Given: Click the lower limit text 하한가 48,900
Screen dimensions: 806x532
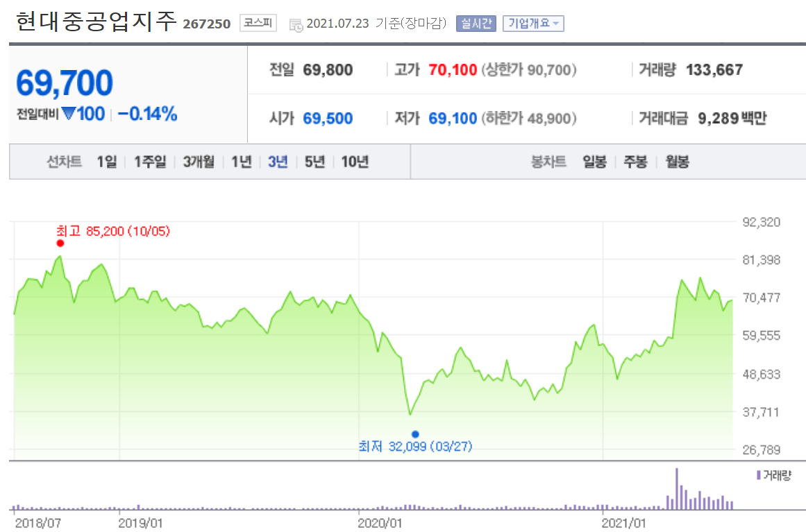Looking at the screenshot, I should [x=529, y=119].
